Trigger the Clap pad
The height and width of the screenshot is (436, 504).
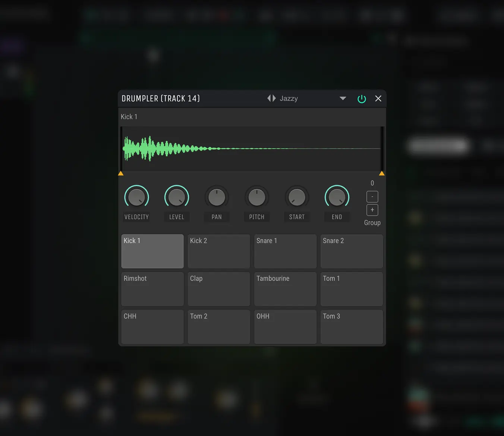click(x=219, y=289)
